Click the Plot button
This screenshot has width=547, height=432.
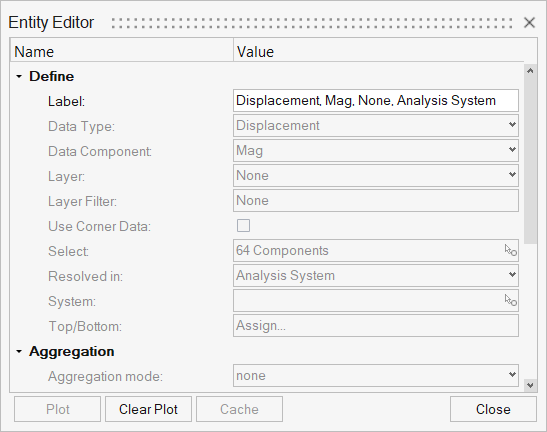coord(58,409)
